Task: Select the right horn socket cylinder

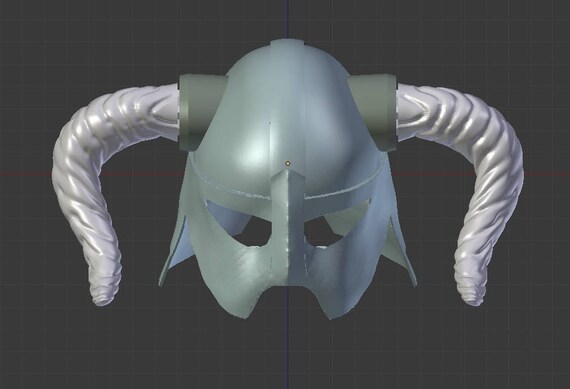Action: point(374,111)
